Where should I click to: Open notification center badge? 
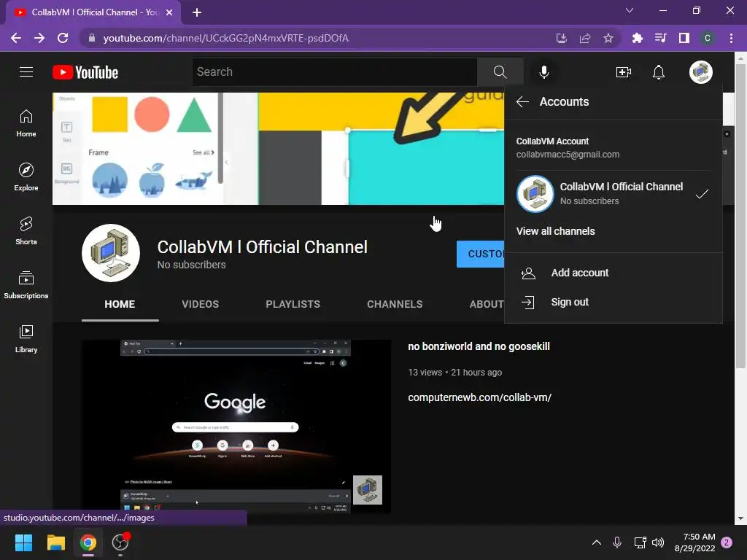[x=727, y=542]
